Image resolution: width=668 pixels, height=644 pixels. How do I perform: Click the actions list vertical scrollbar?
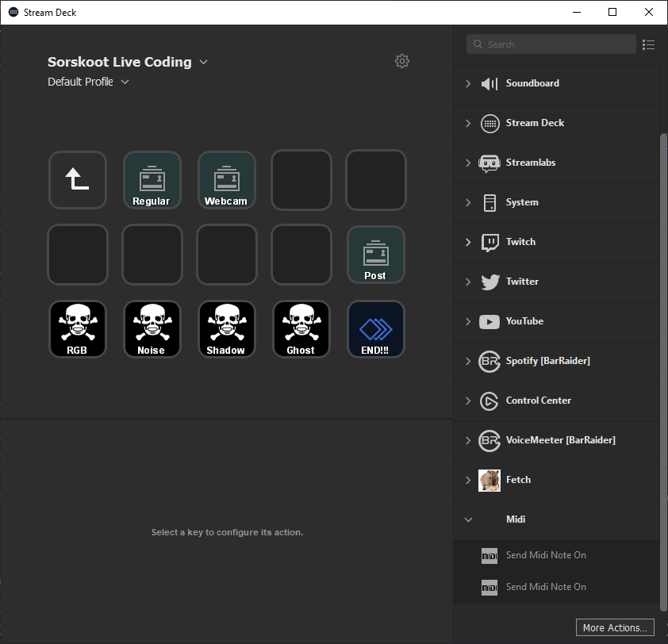coord(663,372)
